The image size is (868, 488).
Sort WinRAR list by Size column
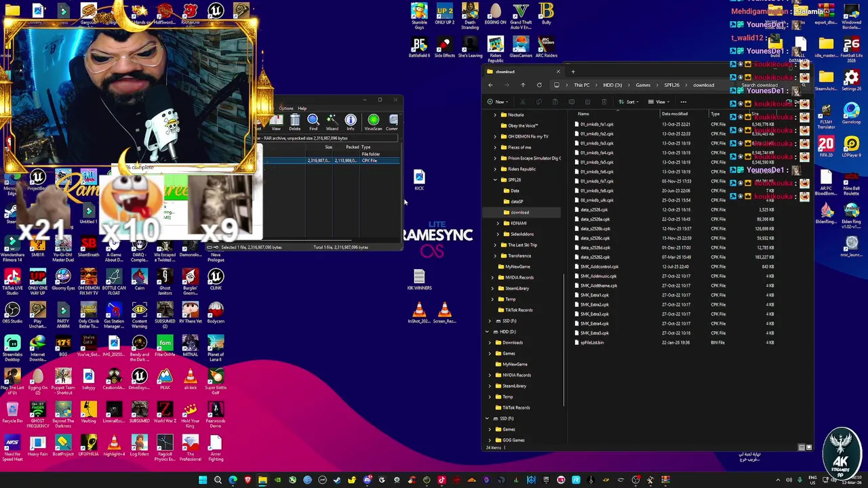point(328,147)
